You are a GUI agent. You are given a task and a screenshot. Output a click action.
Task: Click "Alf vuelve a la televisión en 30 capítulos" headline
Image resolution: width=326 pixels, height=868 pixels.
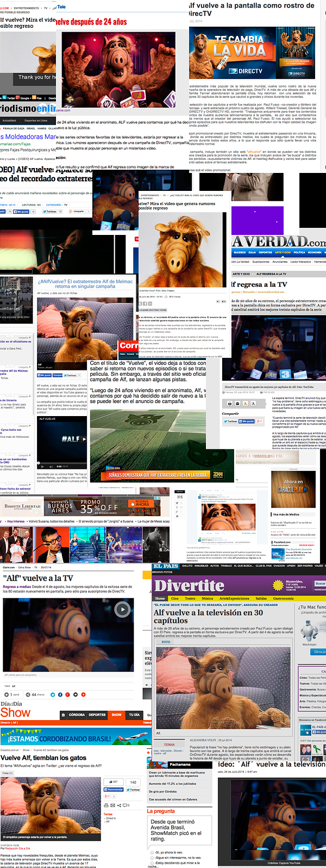coord(208,616)
